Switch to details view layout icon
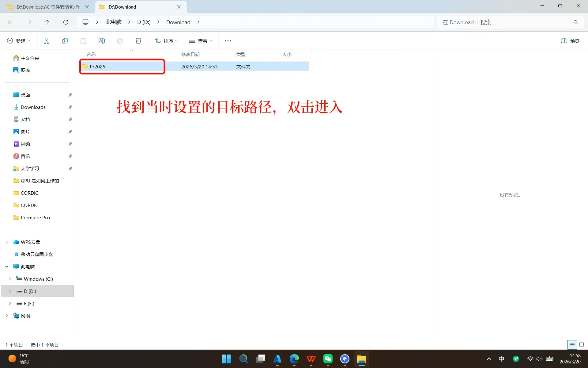 coord(572,345)
